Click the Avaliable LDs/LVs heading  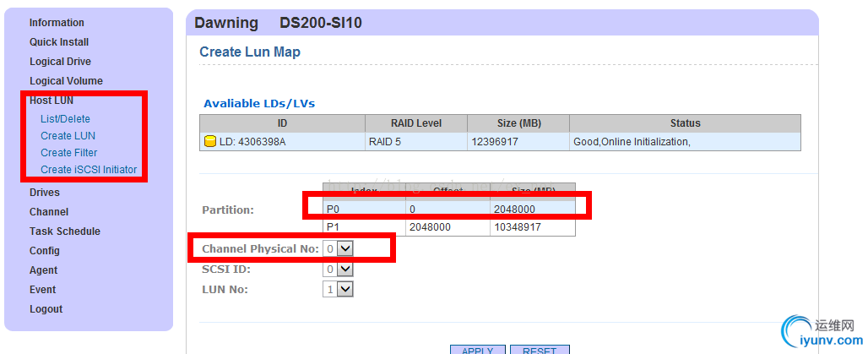[259, 104]
